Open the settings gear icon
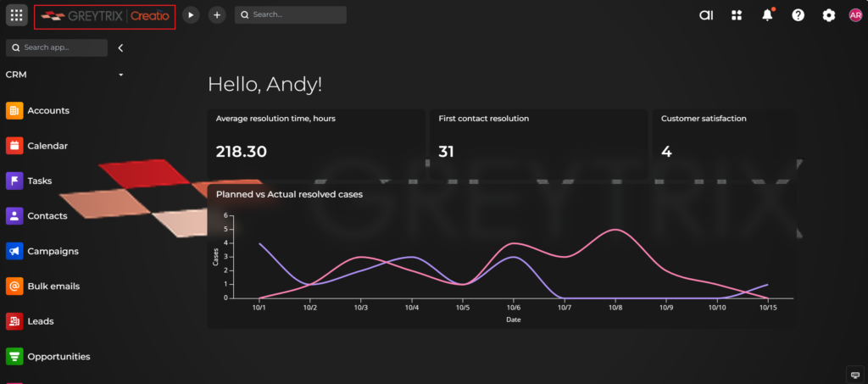This screenshot has height=384, width=868. point(828,15)
